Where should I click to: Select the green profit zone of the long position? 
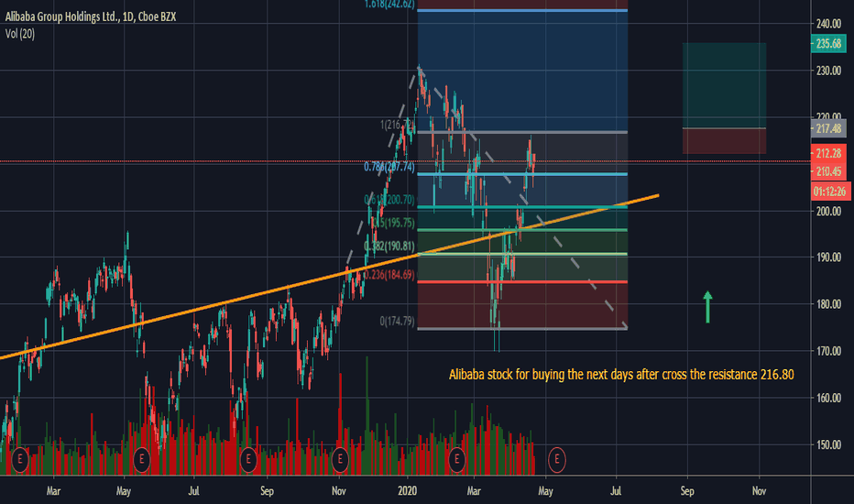click(x=725, y=85)
